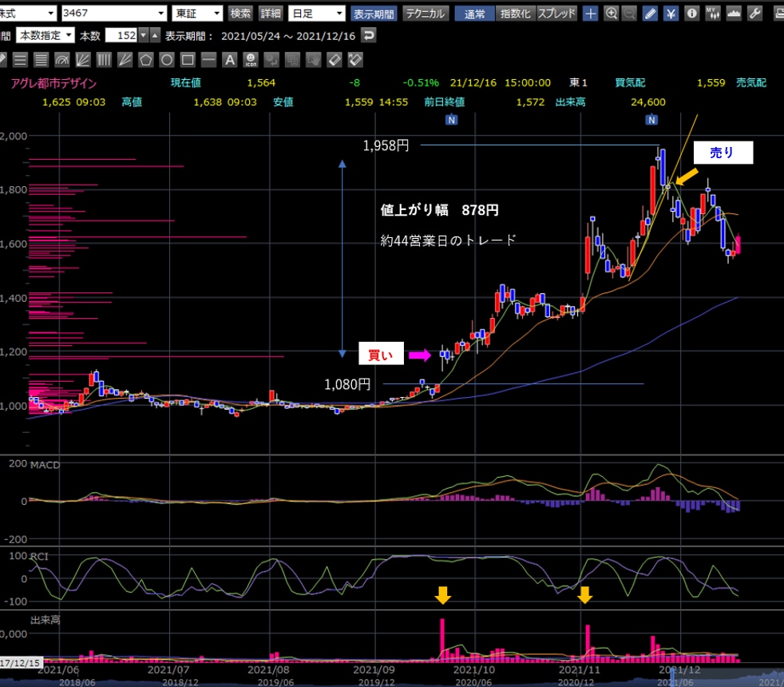784x687 pixels.
Task: Toggle the crosshair plus button
Action: click(591, 14)
